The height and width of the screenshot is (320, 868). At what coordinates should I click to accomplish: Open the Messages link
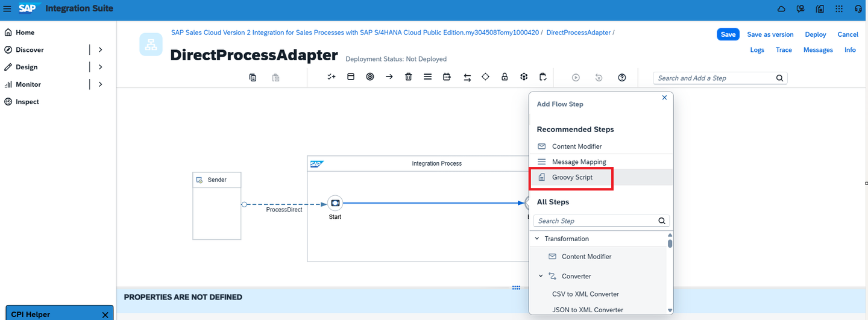[818, 50]
